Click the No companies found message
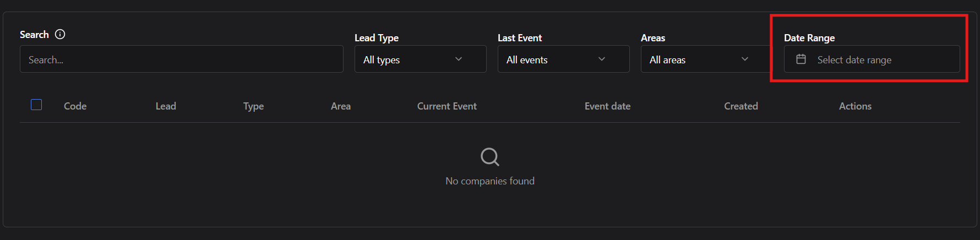The image size is (980, 240). coord(489,181)
